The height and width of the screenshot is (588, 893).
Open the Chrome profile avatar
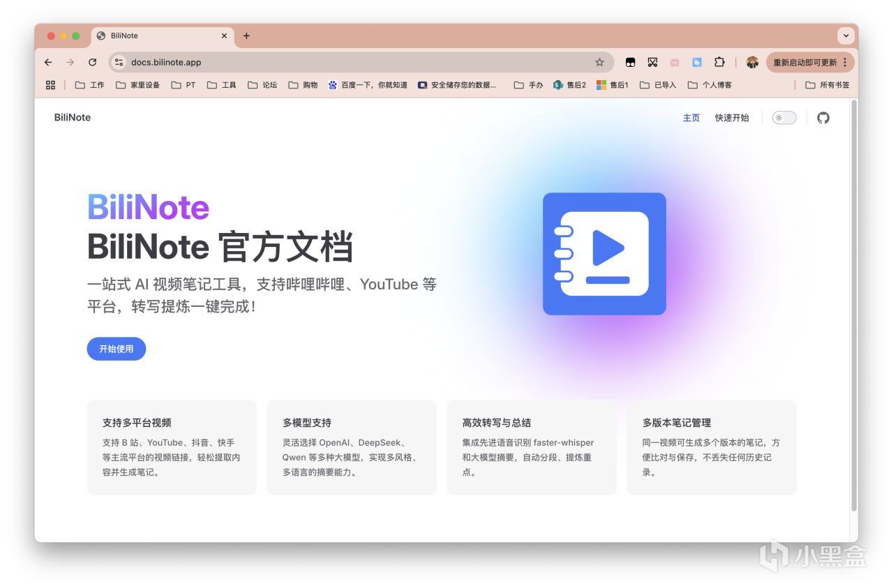pos(752,62)
